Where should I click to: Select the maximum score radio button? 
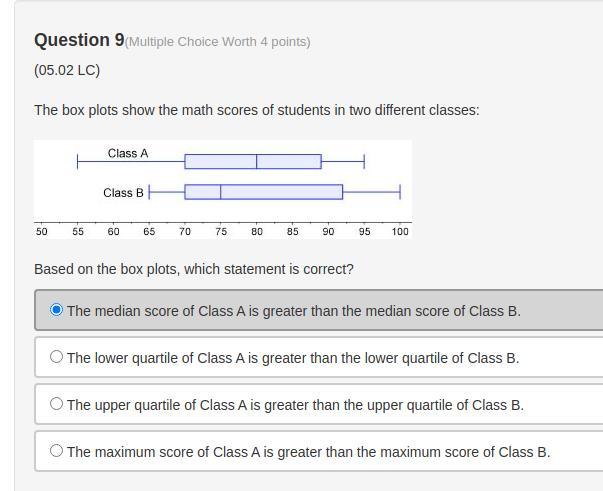pos(57,451)
